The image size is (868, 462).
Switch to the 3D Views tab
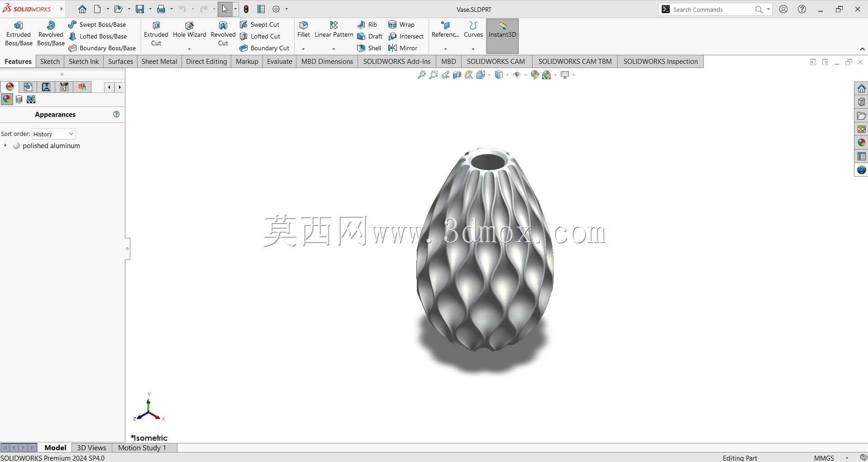pos(91,448)
